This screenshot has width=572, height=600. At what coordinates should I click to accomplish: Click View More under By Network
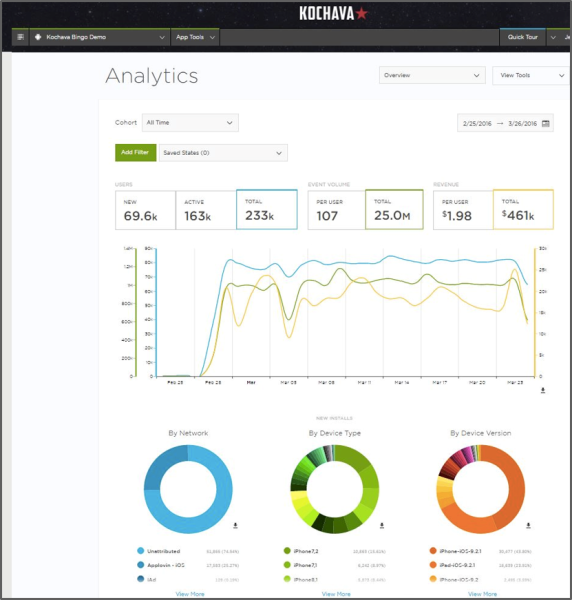point(190,594)
